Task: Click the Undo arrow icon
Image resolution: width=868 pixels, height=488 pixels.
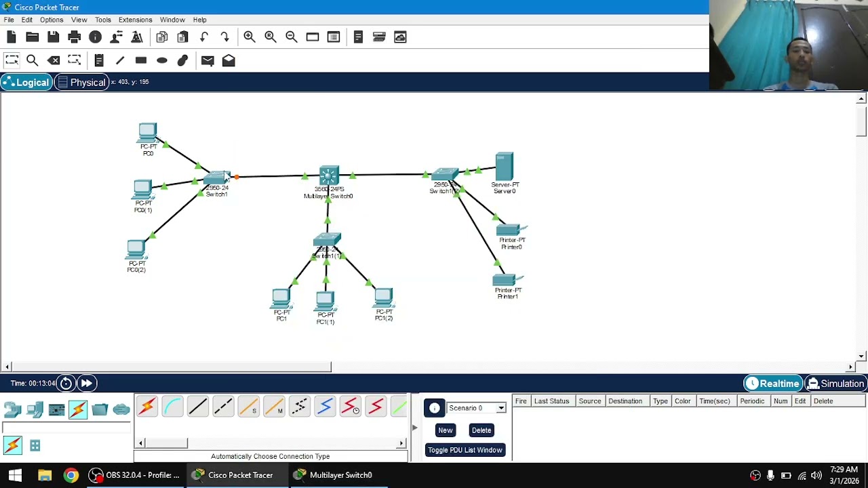Action: click(204, 37)
